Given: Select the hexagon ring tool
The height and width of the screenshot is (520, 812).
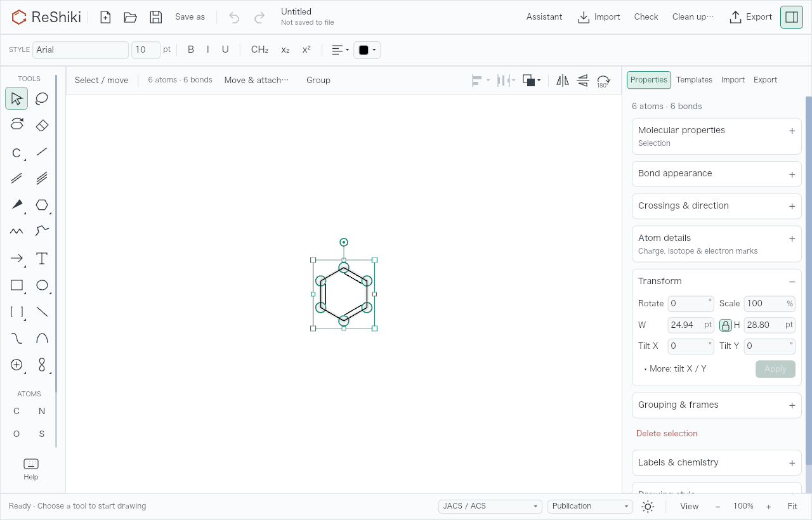Looking at the screenshot, I should (42, 205).
